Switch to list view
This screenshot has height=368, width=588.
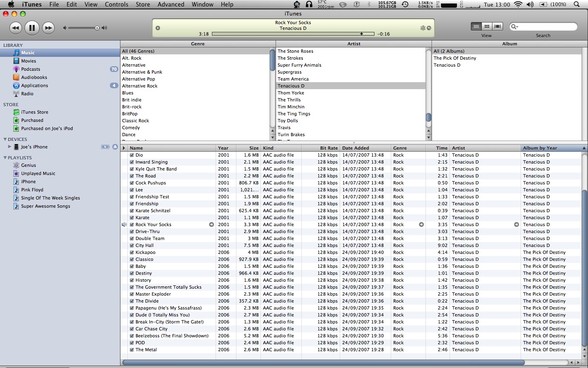476,27
